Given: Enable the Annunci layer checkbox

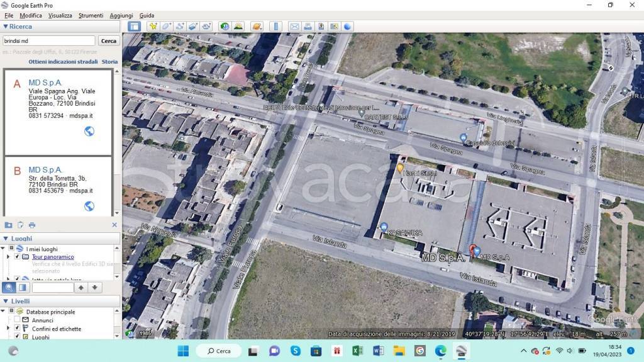Looking at the screenshot, I should pos(17,320).
